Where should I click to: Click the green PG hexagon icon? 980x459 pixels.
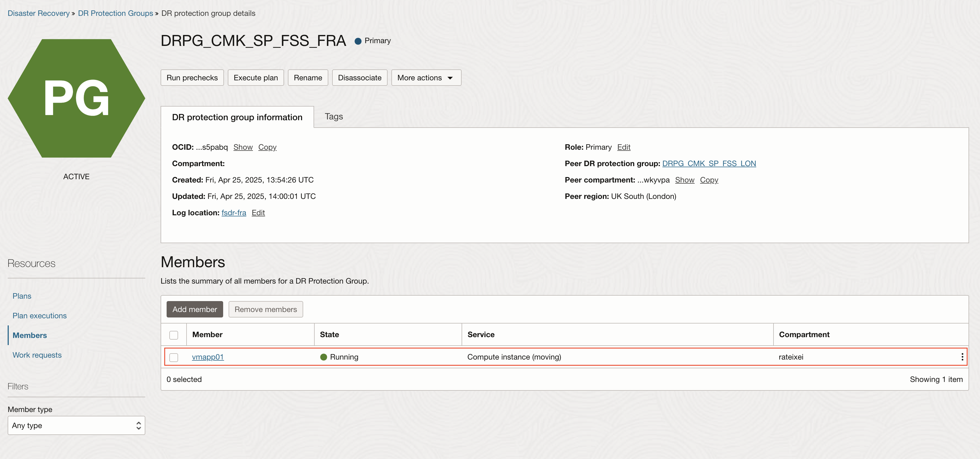76,98
